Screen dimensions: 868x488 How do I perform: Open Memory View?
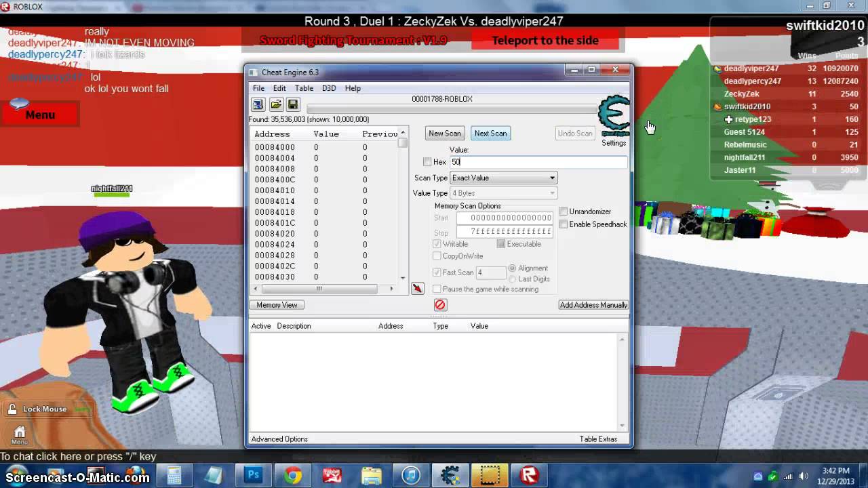[277, 305]
